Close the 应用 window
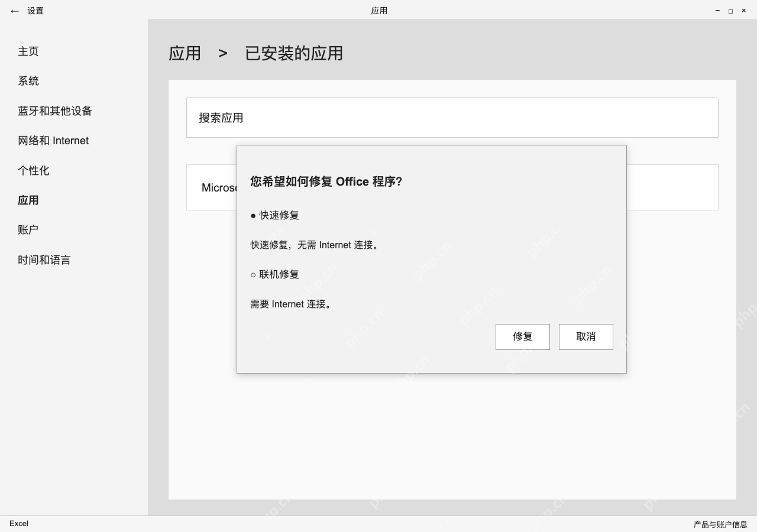 (744, 11)
